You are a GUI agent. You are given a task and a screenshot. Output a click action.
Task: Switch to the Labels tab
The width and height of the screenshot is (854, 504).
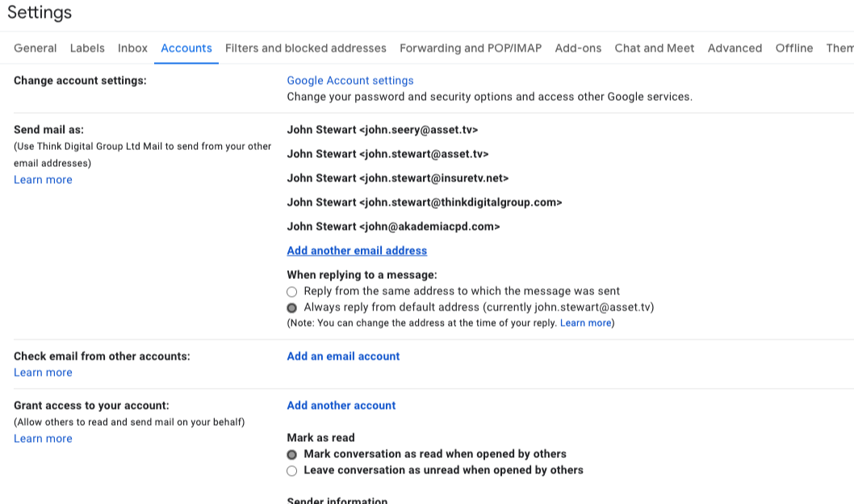pyautogui.click(x=87, y=48)
